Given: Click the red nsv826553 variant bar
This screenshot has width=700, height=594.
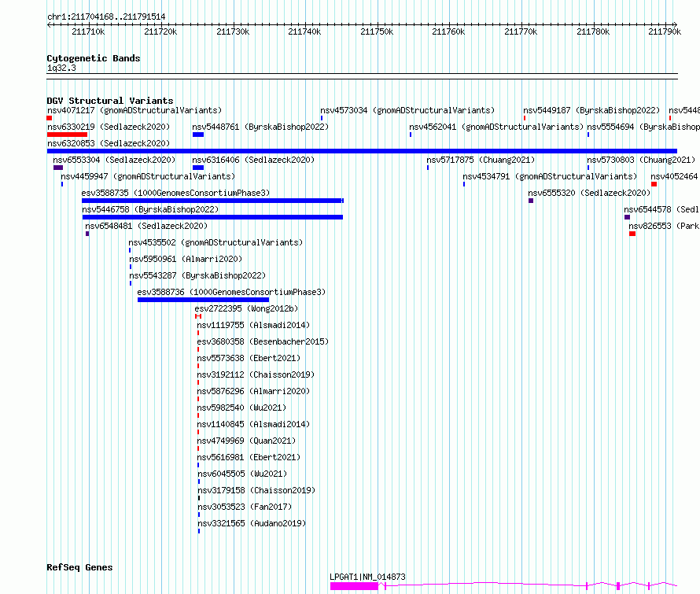Looking at the screenshot, I should (632, 234).
